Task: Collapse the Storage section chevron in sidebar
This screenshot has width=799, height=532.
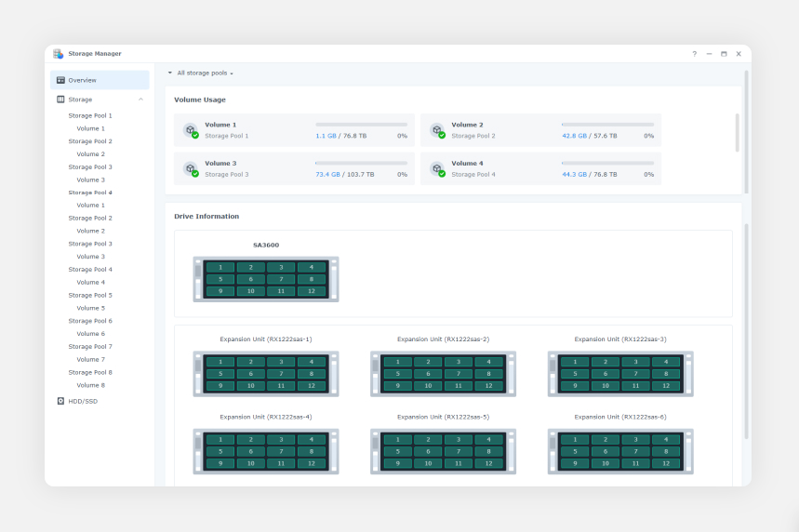Action: point(140,100)
